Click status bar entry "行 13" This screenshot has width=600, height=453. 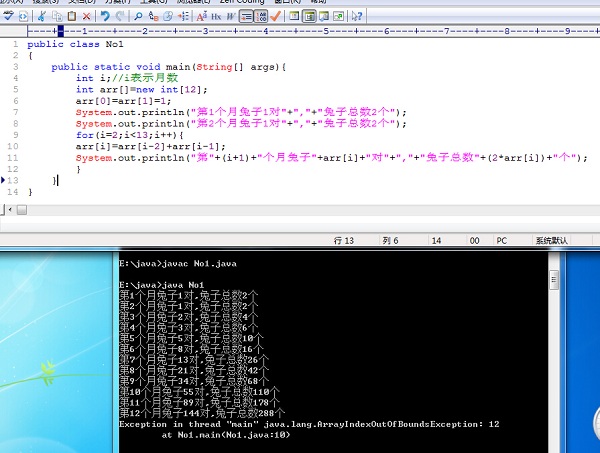pos(344,241)
